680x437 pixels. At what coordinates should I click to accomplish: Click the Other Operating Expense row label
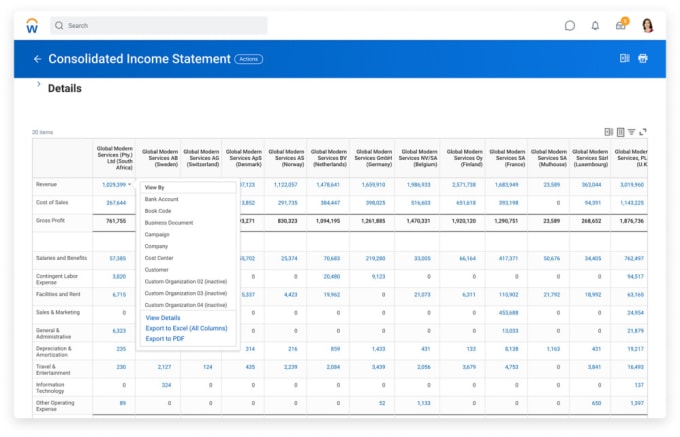pyautogui.click(x=55, y=406)
